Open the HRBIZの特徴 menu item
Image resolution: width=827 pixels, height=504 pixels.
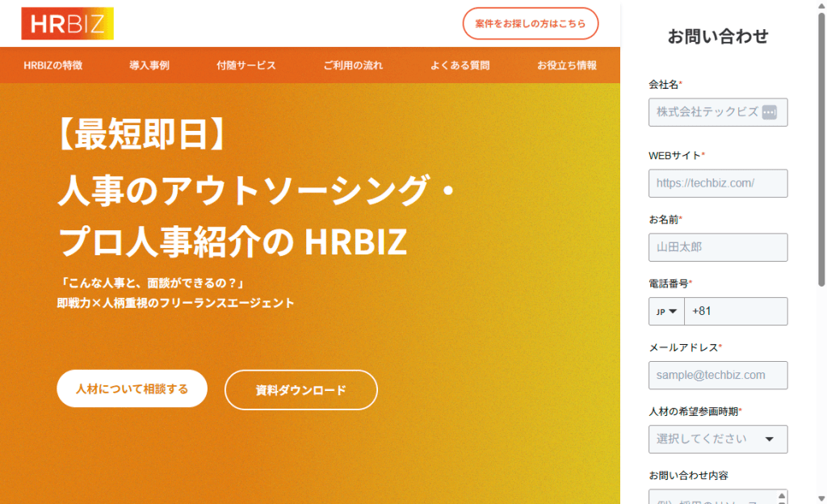point(53,65)
